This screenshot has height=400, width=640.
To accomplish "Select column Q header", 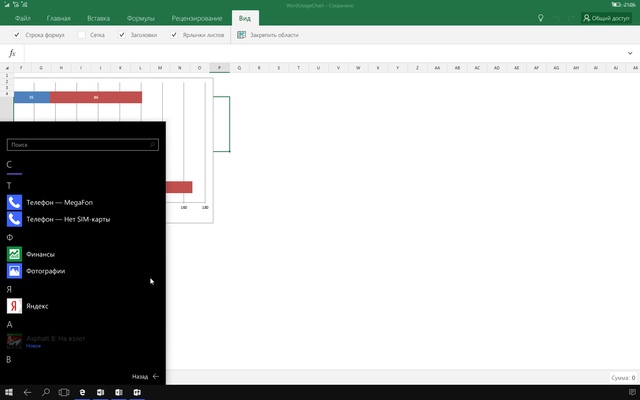I will [x=239, y=68].
